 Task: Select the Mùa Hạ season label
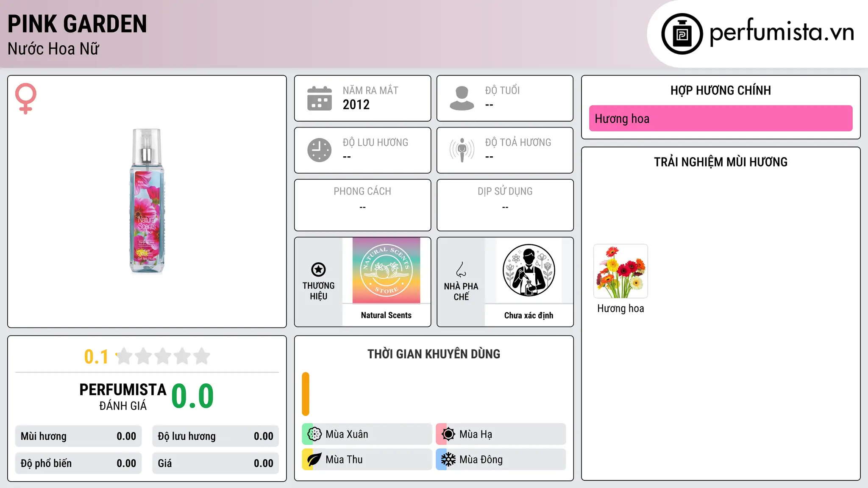click(x=476, y=434)
